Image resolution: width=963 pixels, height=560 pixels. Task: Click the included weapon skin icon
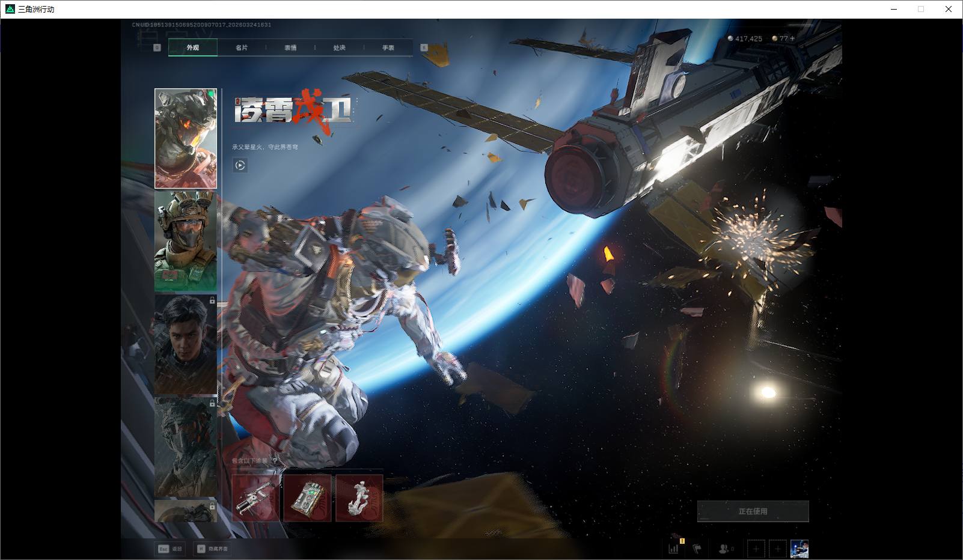point(255,498)
